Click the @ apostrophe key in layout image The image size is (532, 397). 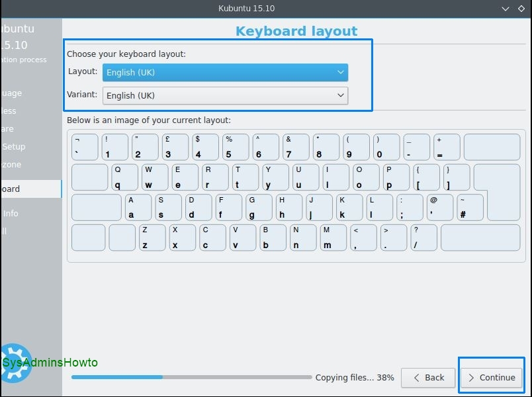click(439, 207)
